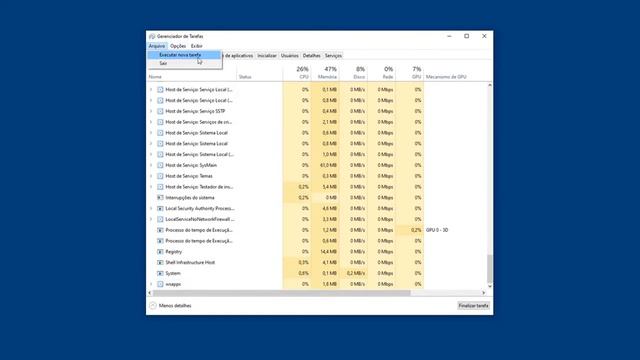Click icon of Processo do tempo de Execução using 1,2 MB
This screenshot has width=640, height=360.
pyautogui.click(x=160, y=230)
